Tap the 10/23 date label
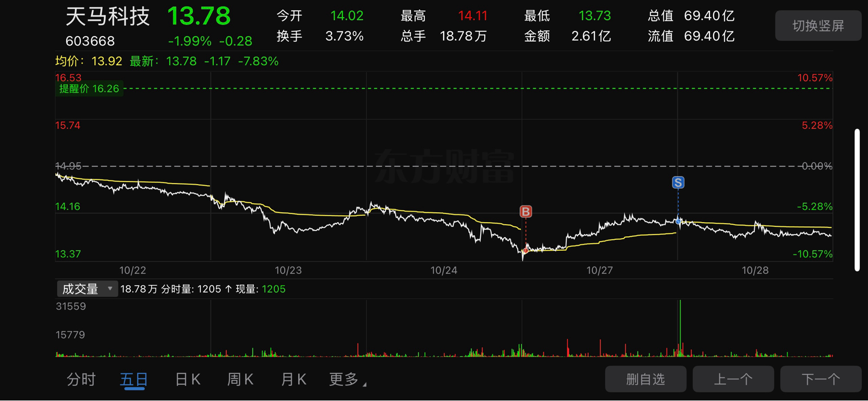 pos(288,270)
